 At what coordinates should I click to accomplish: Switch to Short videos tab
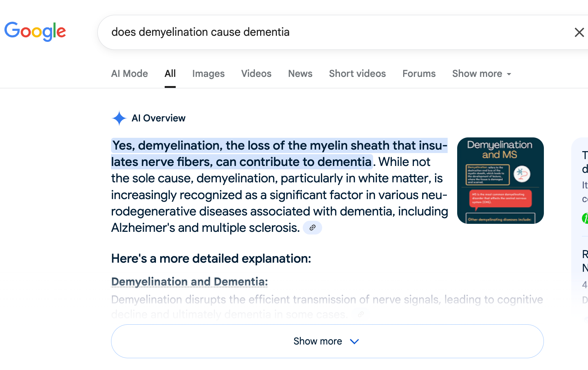tap(357, 73)
